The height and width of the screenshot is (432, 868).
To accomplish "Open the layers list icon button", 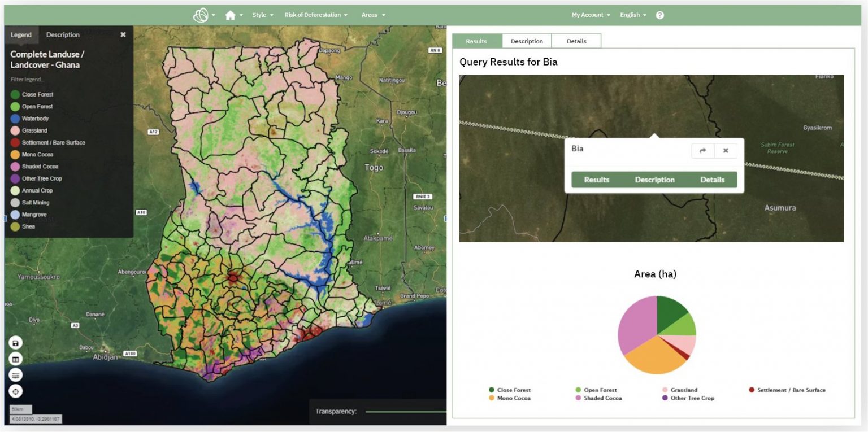I will click(x=16, y=375).
